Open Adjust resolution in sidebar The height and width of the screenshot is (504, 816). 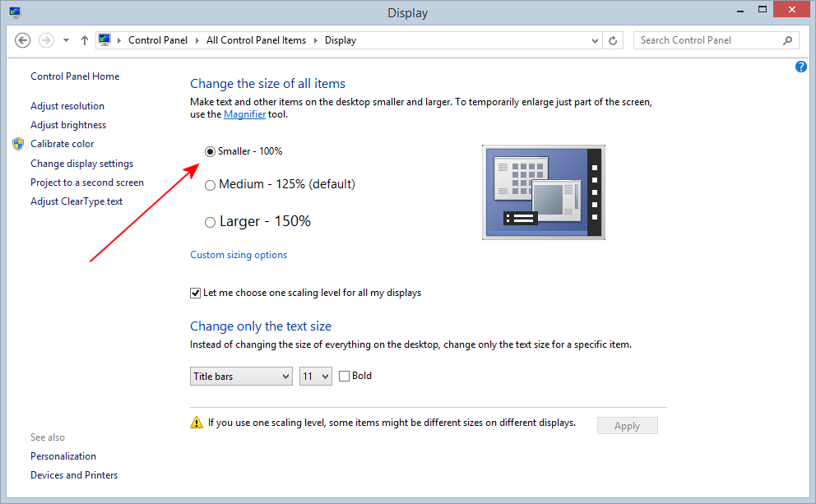67,106
